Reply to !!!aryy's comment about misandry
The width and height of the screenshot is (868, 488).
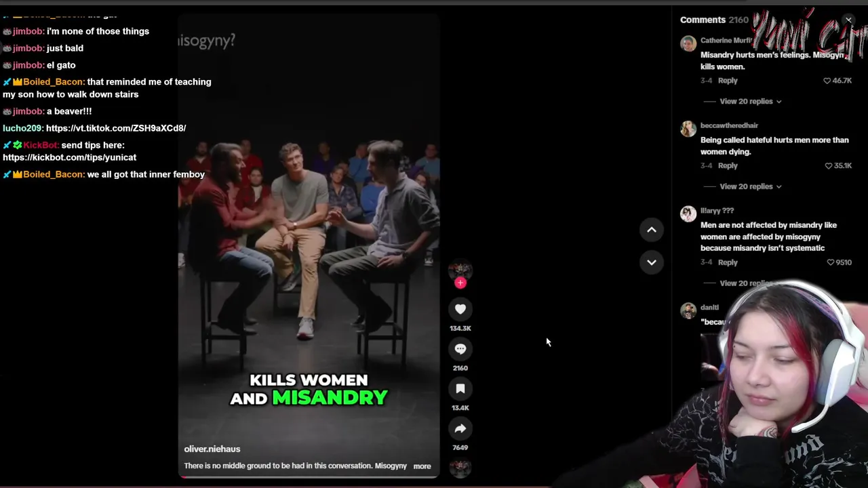click(x=728, y=262)
